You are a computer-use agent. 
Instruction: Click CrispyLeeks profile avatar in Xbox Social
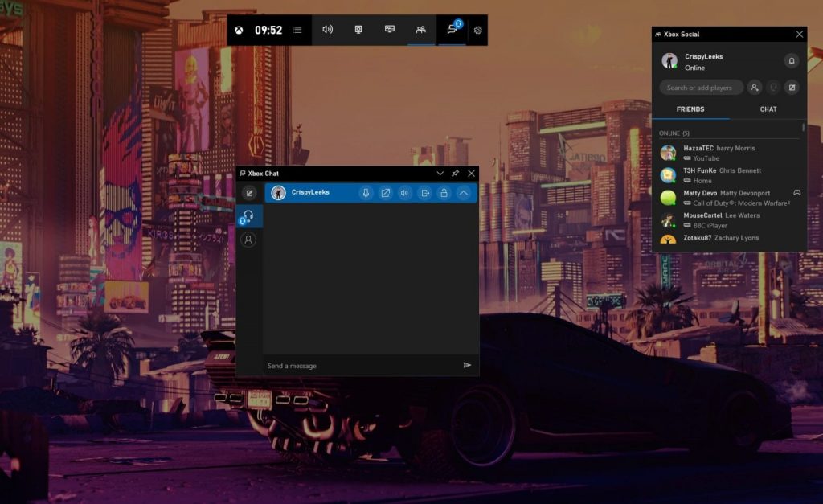pyautogui.click(x=669, y=61)
